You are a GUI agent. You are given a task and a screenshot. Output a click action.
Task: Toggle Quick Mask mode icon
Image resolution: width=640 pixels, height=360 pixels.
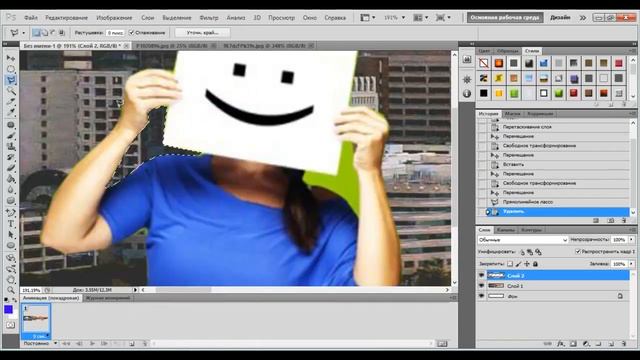click(10, 325)
